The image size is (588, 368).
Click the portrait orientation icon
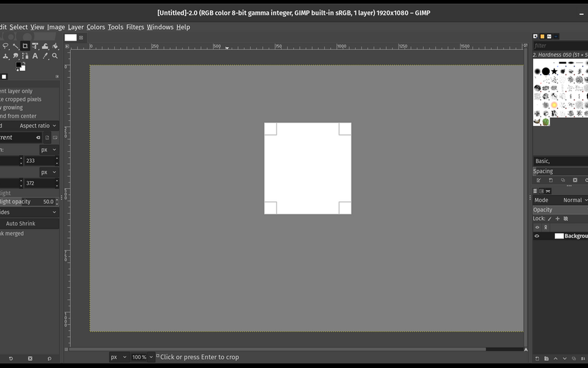point(47,138)
